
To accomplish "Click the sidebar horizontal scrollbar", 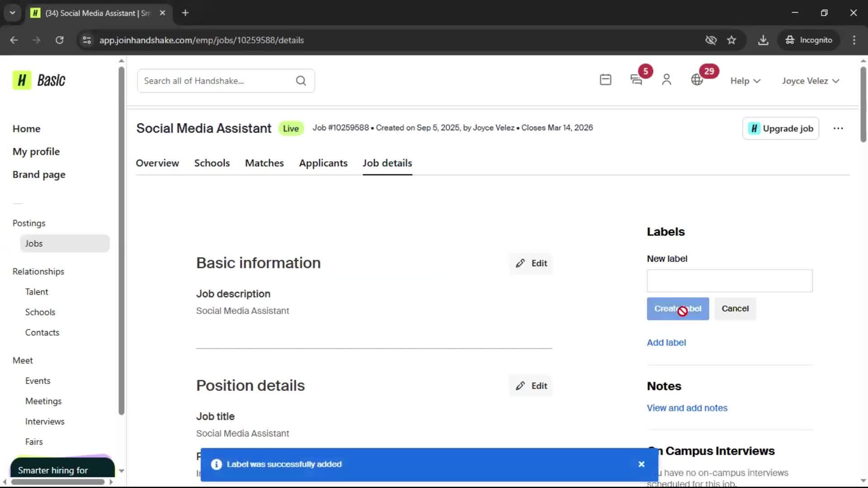I will tap(58, 482).
